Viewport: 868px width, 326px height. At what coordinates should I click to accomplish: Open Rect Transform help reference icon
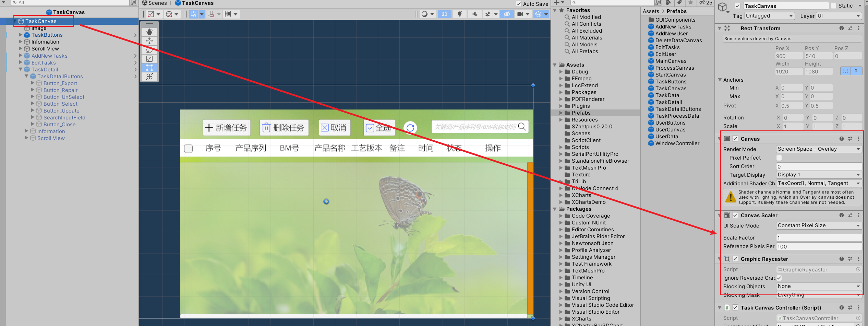tap(842, 28)
